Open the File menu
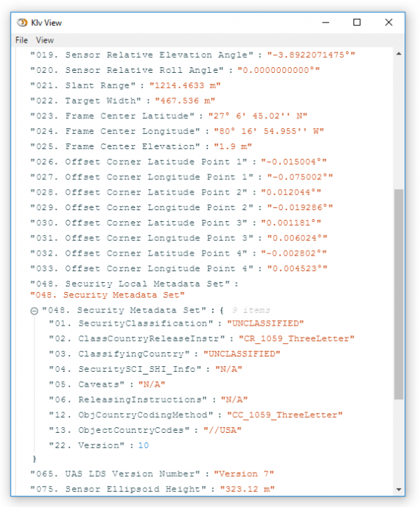This screenshot has width=420, height=507. click(22, 40)
